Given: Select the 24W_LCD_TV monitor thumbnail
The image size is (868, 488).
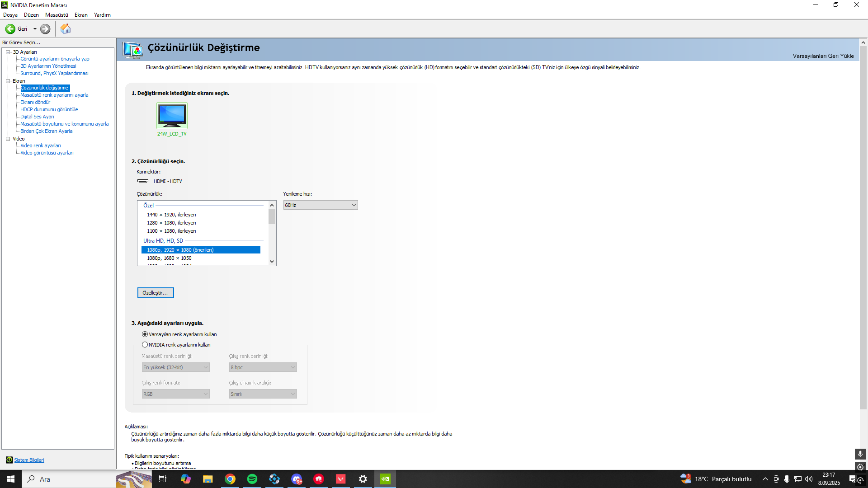Looking at the screenshot, I should coord(172,116).
